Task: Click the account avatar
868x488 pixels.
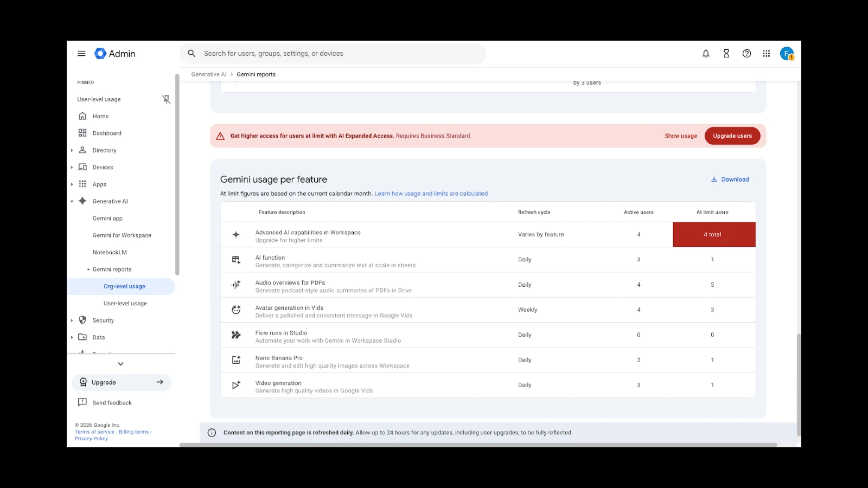Action: tap(787, 54)
